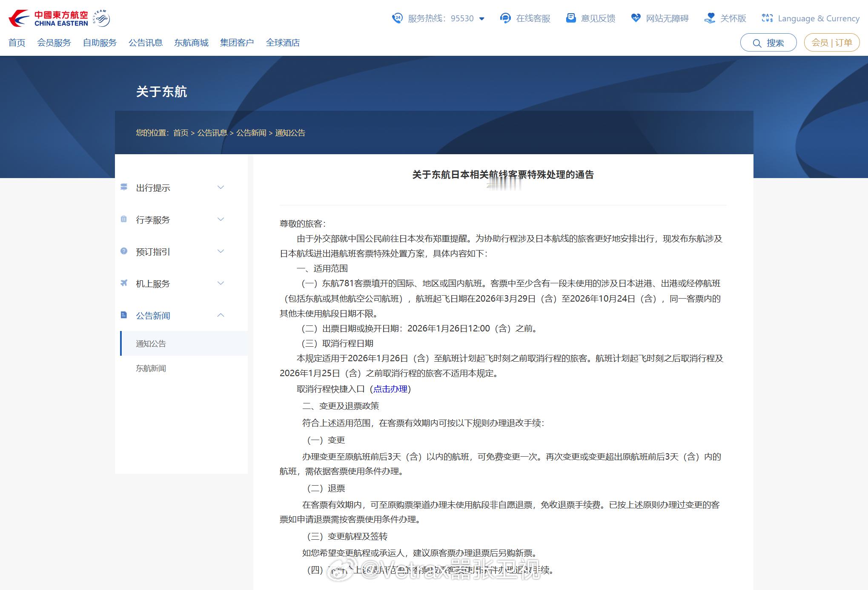This screenshot has width=868, height=590.
Task: Click the feedback icon next to 意见反馈
Action: coord(570,18)
